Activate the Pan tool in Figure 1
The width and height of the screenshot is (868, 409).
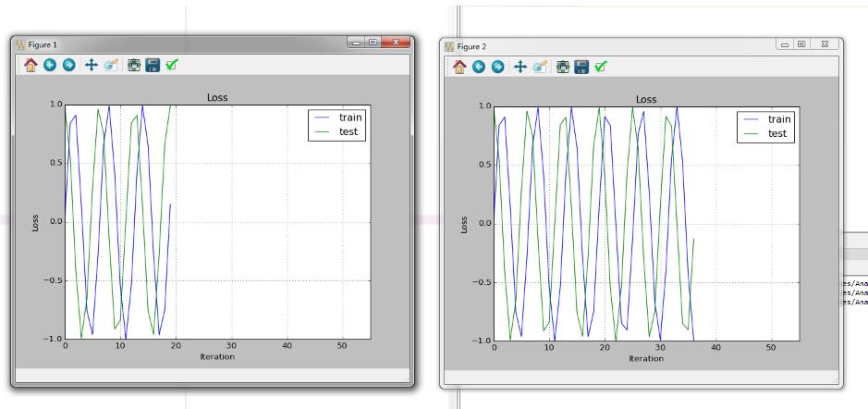coord(89,66)
